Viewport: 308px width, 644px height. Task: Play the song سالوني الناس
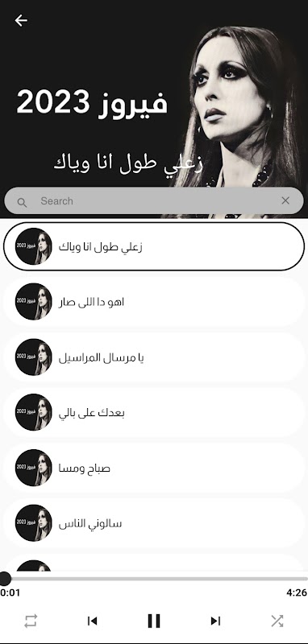154,523
